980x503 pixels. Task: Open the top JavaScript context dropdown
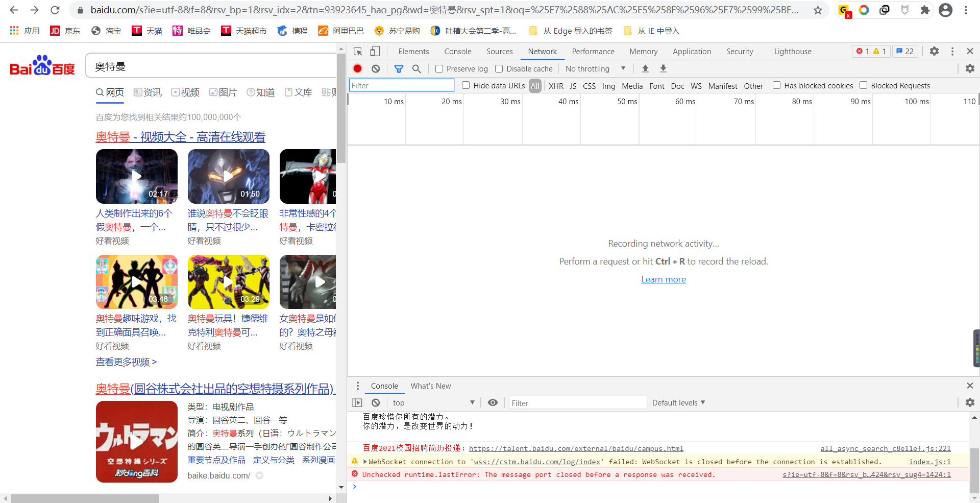coord(433,402)
